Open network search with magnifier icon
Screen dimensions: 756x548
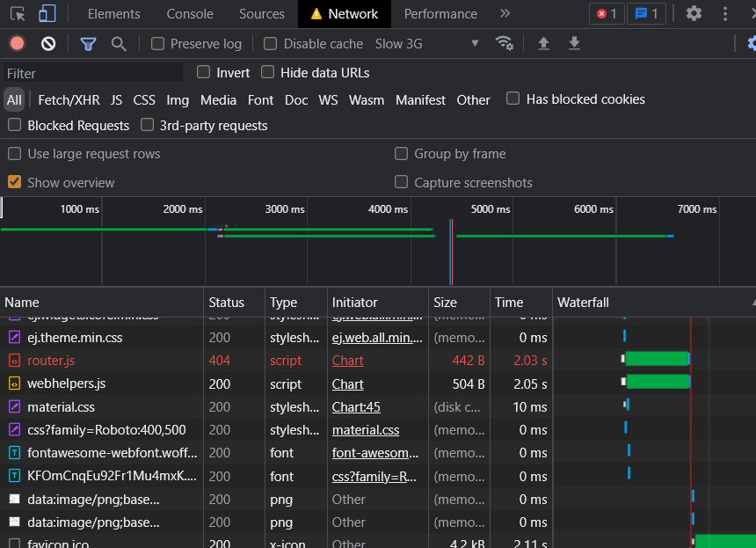(x=119, y=43)
